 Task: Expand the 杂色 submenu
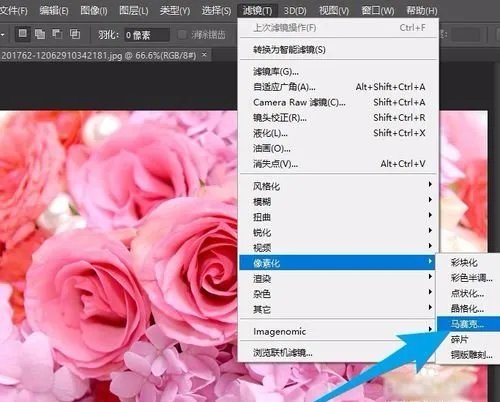[x=338, y=294]
